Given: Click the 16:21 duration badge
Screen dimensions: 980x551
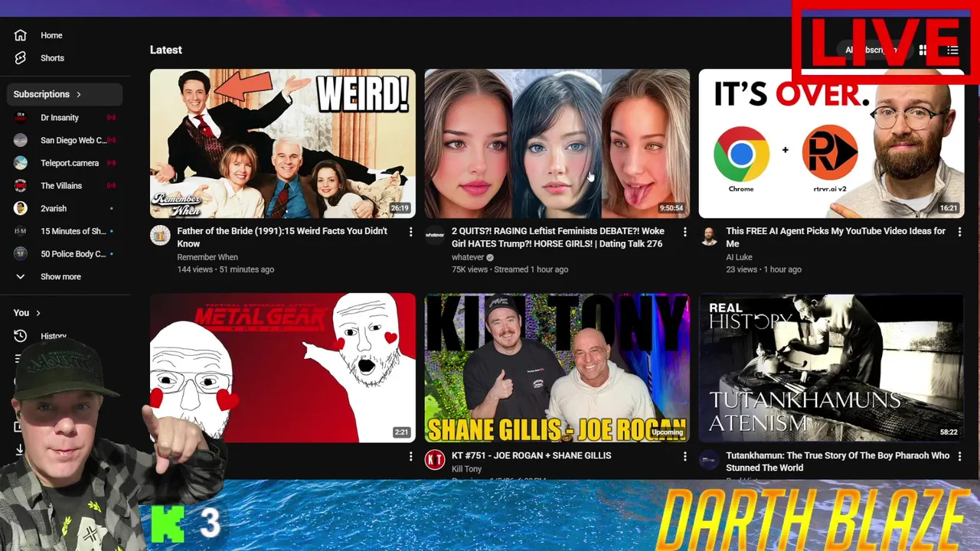Looking at the screenshot, I should tap(949, 208).
